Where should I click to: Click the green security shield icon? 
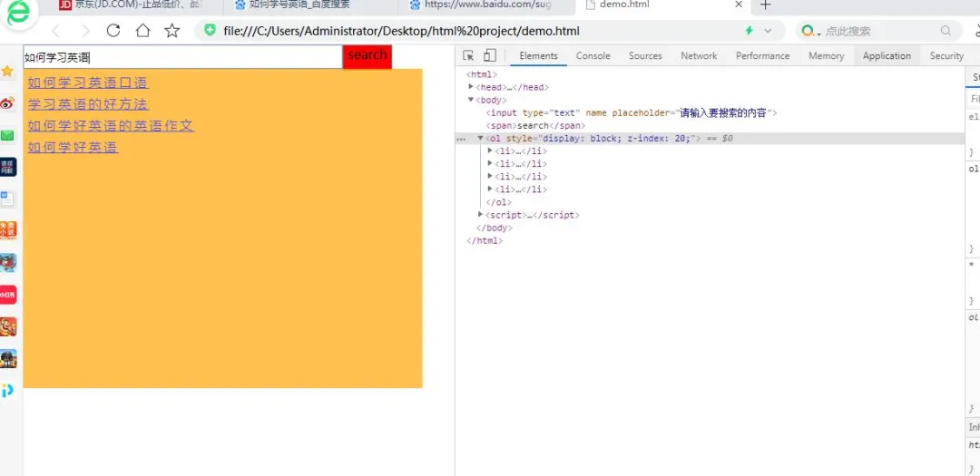(x=211, y=31)
